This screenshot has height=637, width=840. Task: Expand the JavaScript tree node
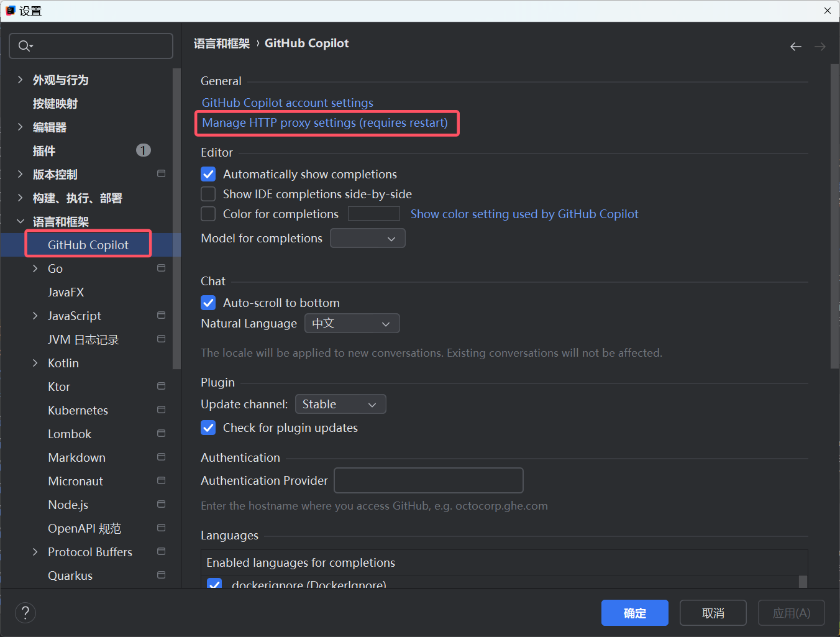(x=35, y=316)
